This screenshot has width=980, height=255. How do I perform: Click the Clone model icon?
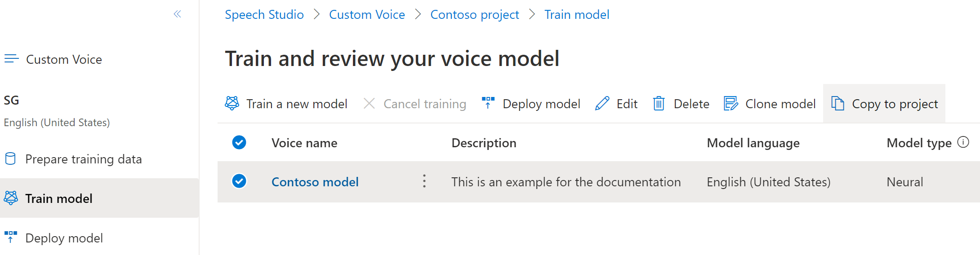731,104
